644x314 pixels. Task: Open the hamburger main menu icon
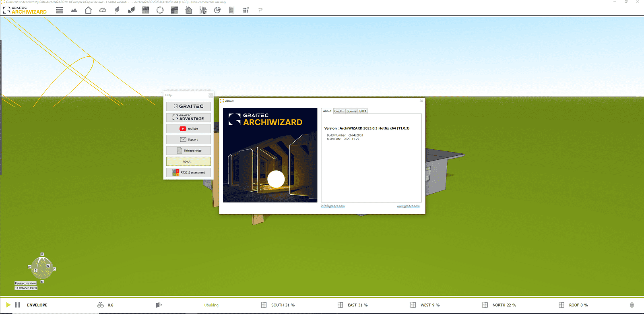pos(60,10)
